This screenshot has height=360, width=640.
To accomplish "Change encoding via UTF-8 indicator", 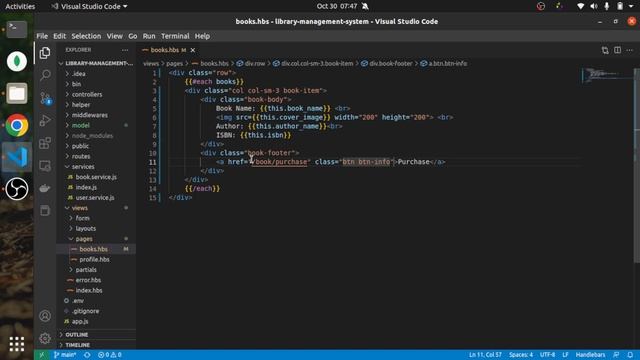I will [547, 355].
